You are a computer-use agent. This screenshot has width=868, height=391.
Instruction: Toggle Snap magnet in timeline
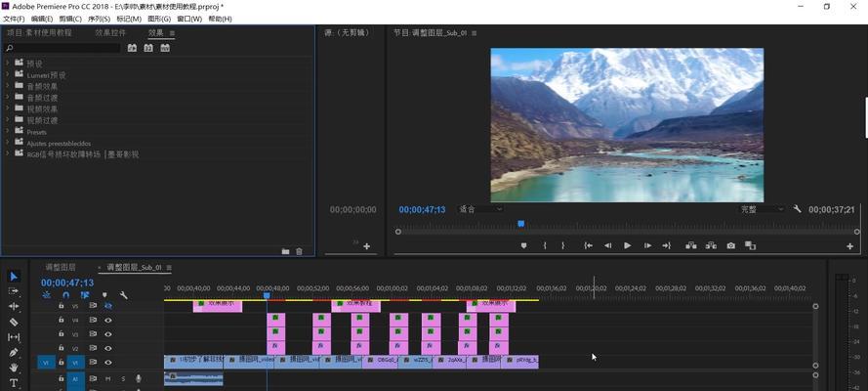coord(65,295)
